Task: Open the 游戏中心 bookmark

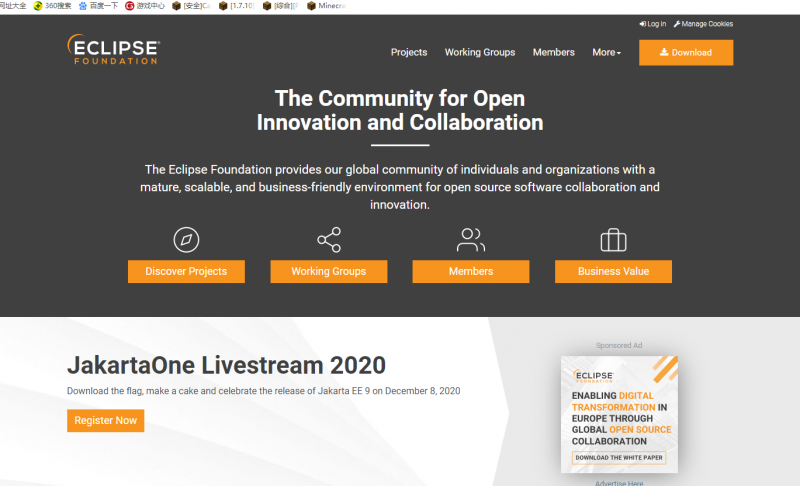Action: coord(145,6)
